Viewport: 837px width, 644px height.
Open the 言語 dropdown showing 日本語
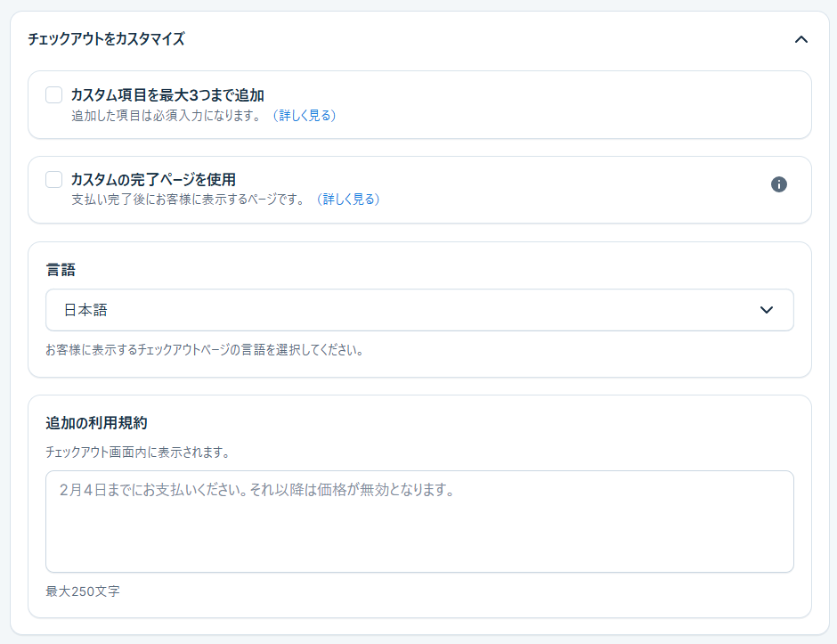tap(418, 310)
